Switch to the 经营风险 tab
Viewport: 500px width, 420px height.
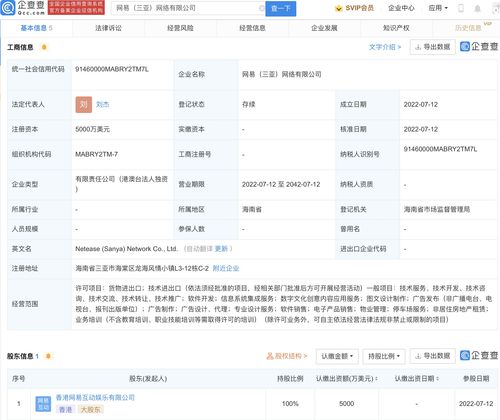coord(180,28)
